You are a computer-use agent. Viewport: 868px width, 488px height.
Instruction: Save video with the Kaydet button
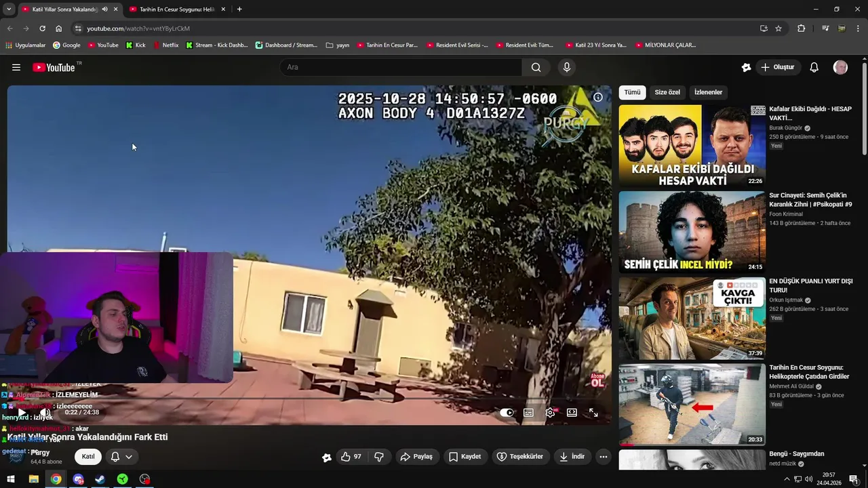[465, 457]
